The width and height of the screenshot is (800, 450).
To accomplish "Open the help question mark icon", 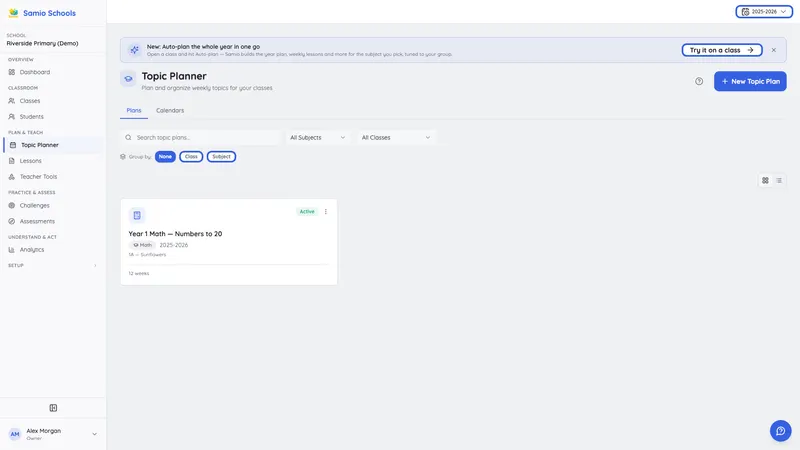I will pos(699,81).
